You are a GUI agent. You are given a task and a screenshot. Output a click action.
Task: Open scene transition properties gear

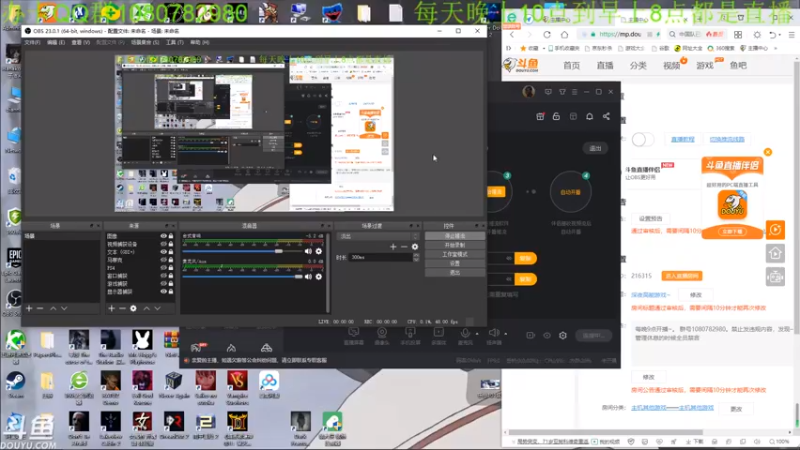tap(415, 246)
